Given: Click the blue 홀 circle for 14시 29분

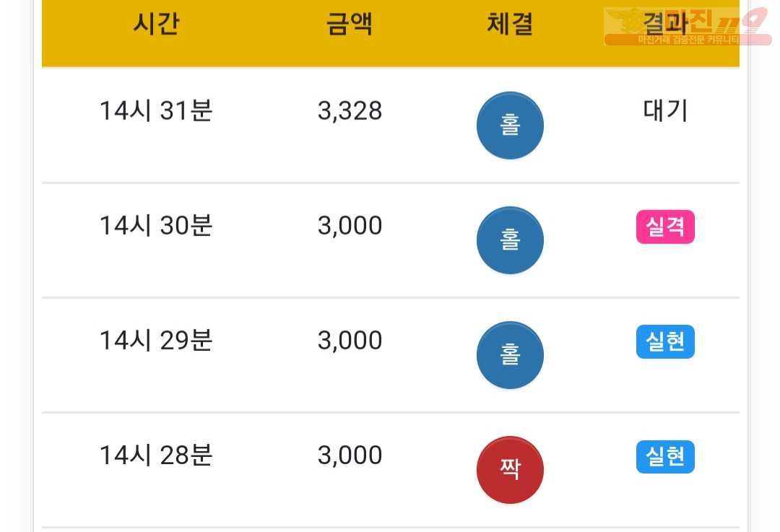Looking at the screenshot, I should pyautogui.click(x=510, y=355).
